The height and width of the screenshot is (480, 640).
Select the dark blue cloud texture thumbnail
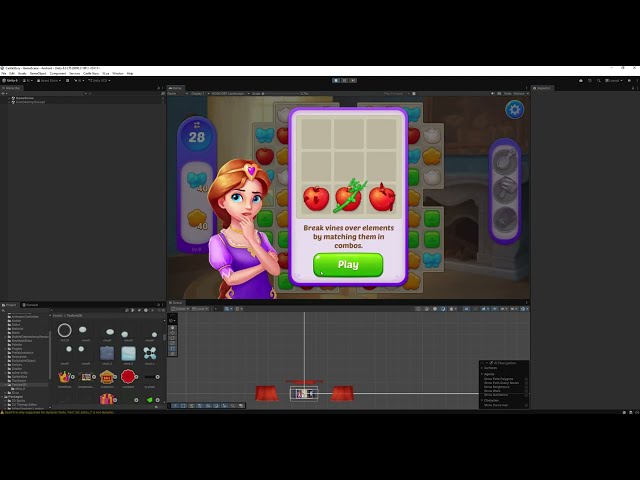click(107, 353)
